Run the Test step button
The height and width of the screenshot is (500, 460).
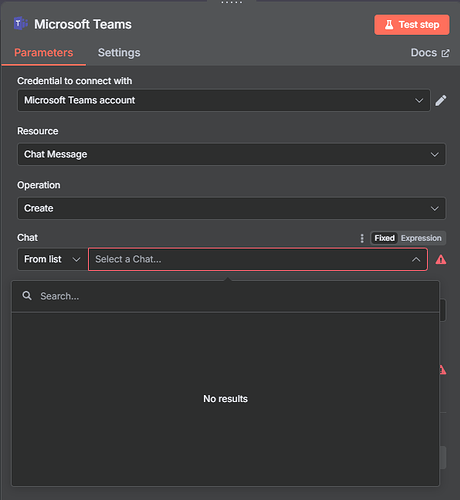coord(412,25)
